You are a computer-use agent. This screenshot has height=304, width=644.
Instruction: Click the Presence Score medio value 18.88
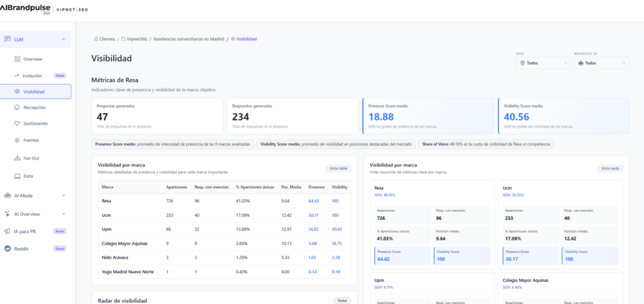coord(381,117)
